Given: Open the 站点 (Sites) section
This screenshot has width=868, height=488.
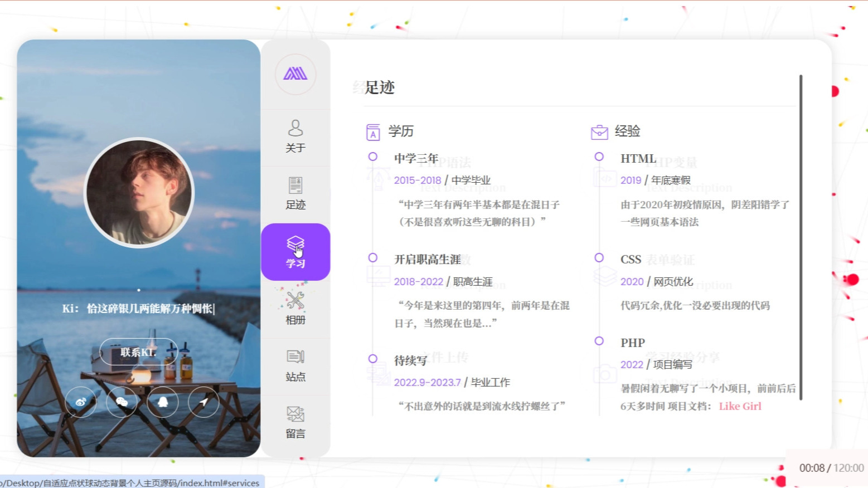Looking at the screenshot, I should pyautogui.click(x=295, y=366).
